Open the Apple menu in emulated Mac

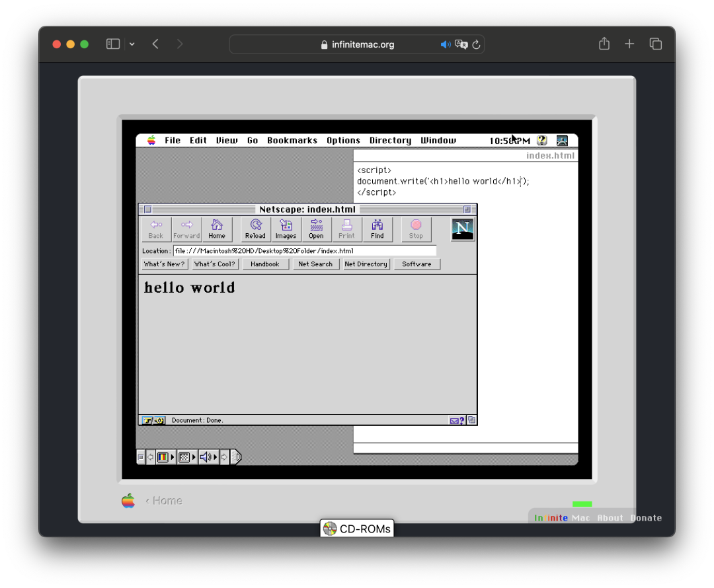151,140
